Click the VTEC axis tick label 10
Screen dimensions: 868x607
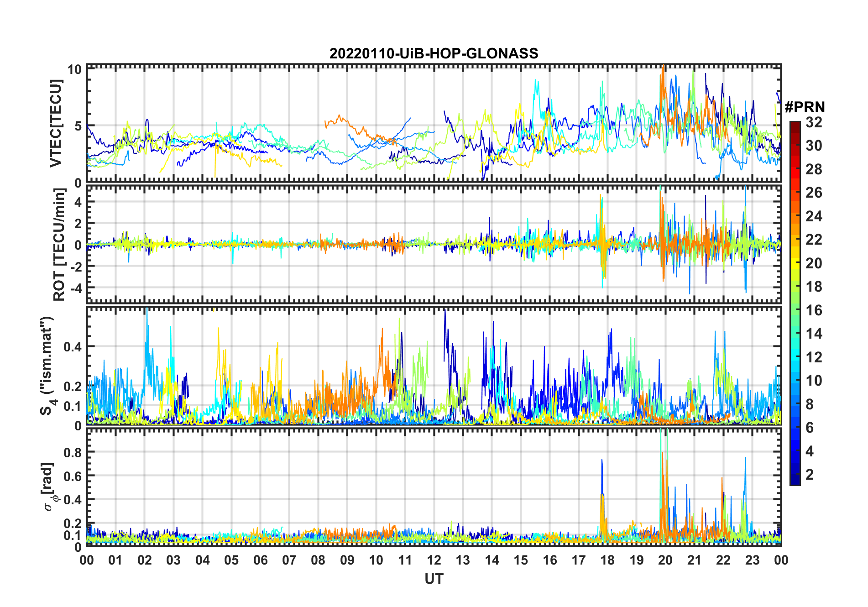click(x=74, y=69)
